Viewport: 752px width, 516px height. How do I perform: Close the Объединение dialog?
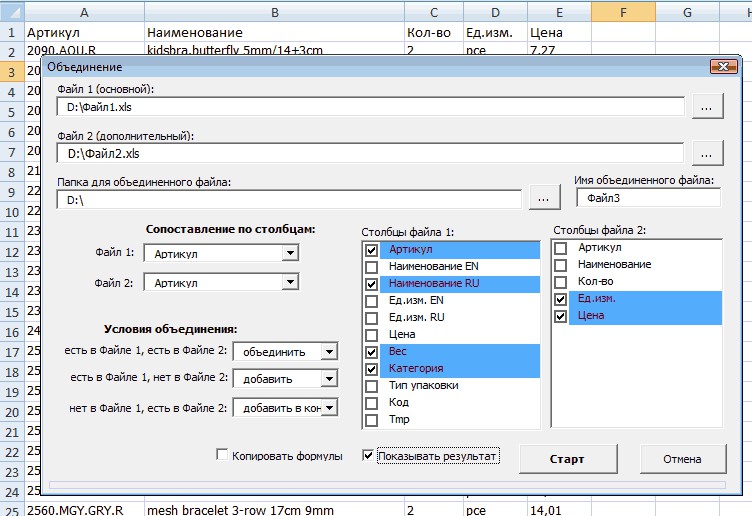pyautogui.click(x=723, y=67)
